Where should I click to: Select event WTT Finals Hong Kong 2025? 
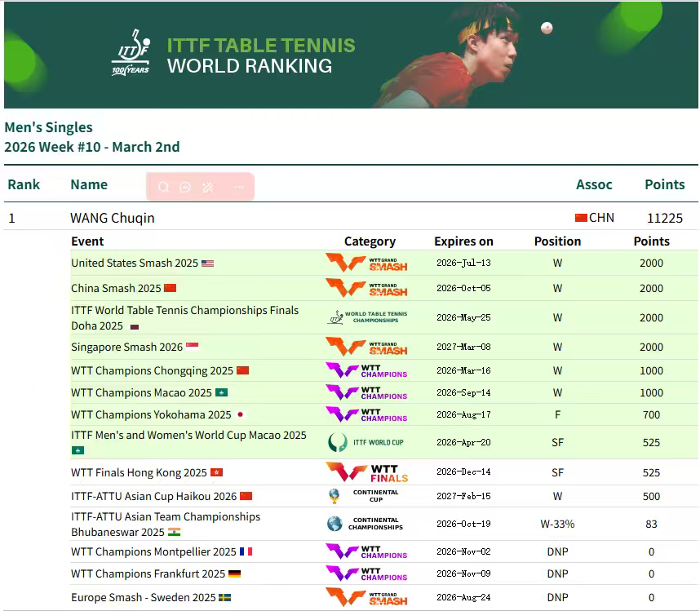tap(139, 472)
